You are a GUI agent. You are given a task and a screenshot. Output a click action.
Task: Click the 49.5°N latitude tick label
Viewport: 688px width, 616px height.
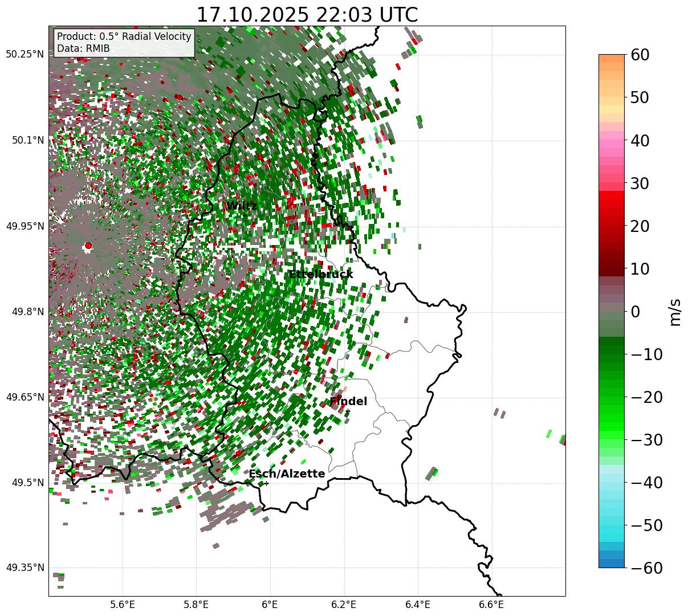(27, 483)
